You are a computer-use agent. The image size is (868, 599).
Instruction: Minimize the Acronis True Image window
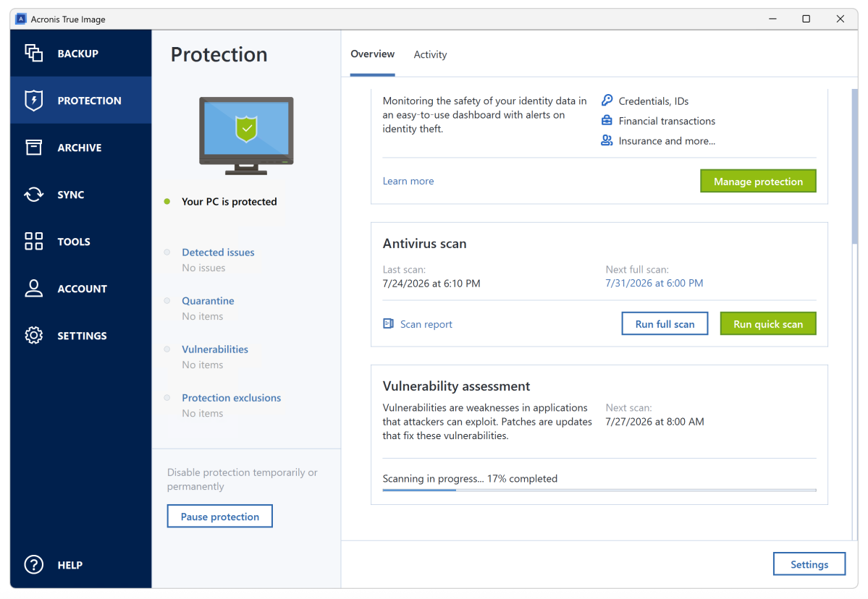coord(772,19)
